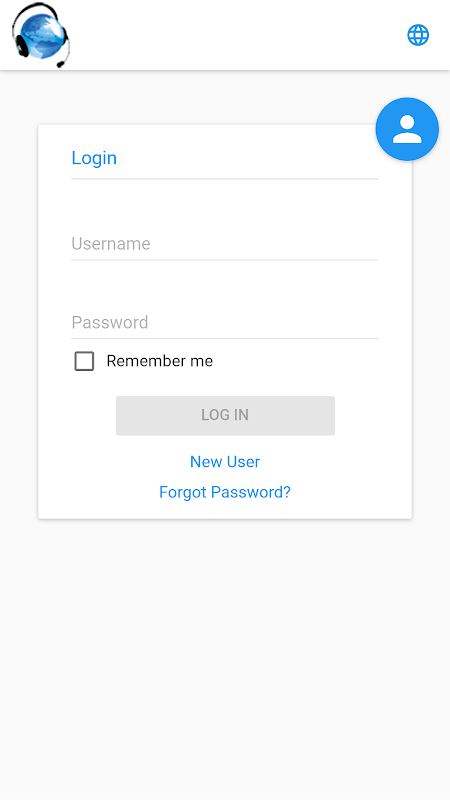Tap the blue user profile circle

pos(407,129)
